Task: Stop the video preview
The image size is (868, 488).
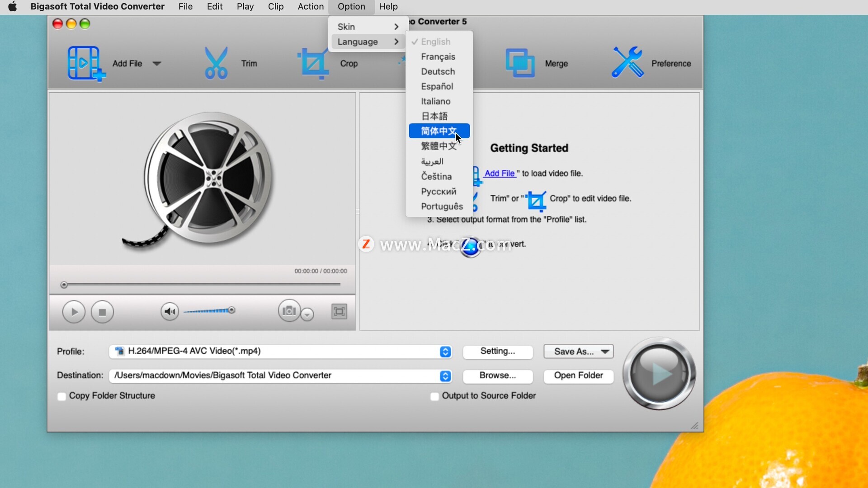Action: [x=102, y=312]
